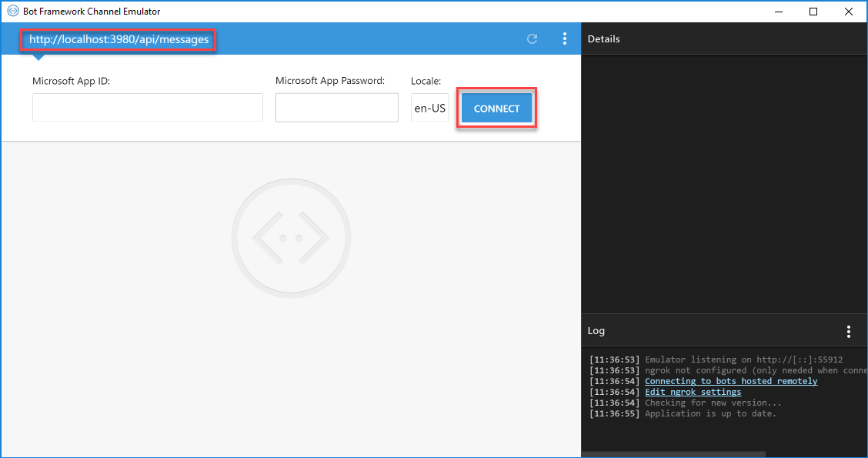Viewport: 868px width, 458px height.
Task: Focus the Microsoft App ID field
Action: pos(147,108)
